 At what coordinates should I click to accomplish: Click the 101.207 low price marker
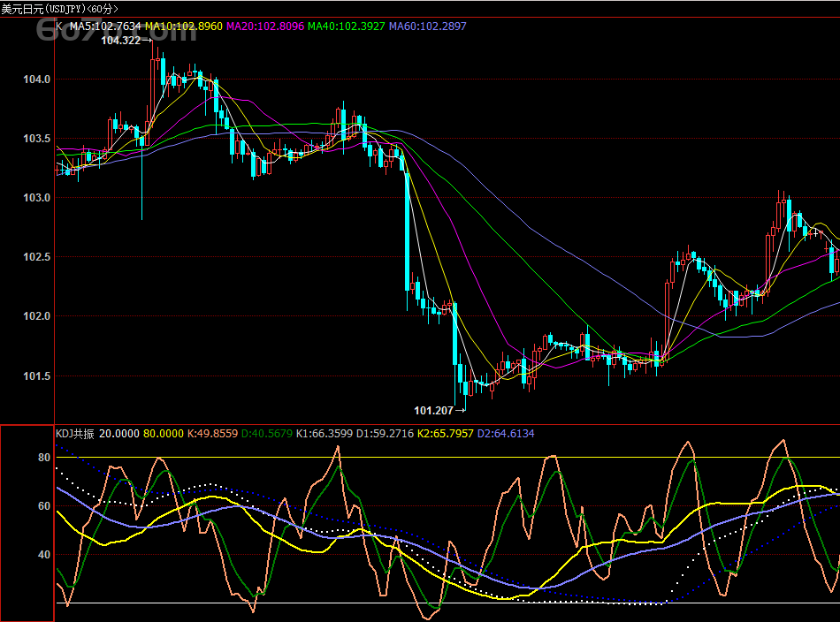[x=433, y=410]
